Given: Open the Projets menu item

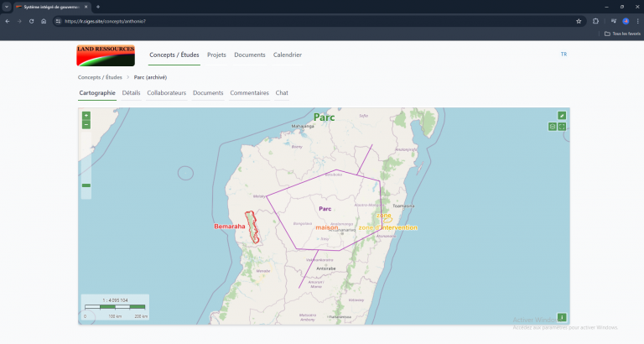Looking at the screenshot, I should pos(216,55).
